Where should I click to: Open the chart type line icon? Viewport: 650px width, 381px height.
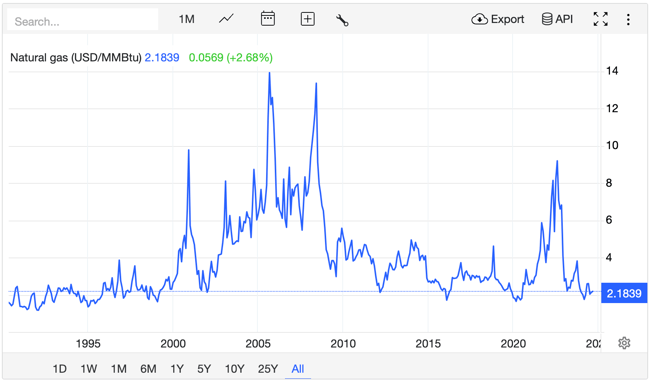click(x=226, y=19)
